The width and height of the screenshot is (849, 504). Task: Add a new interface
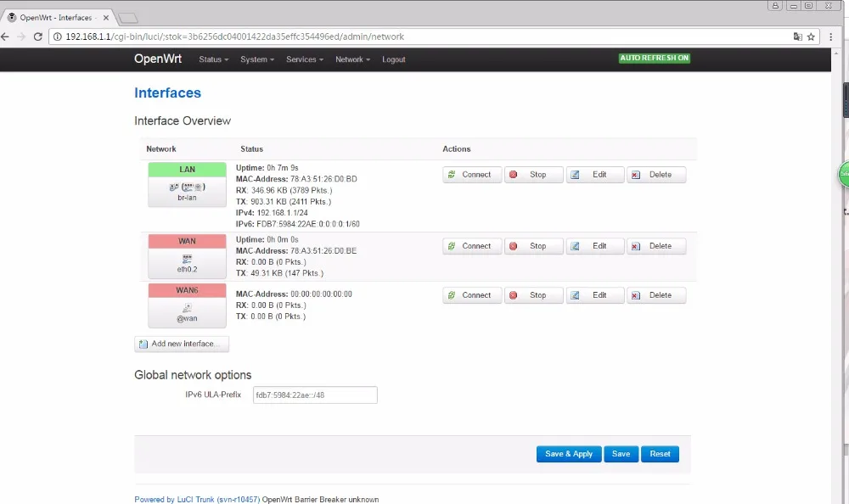tap(182, 344)
